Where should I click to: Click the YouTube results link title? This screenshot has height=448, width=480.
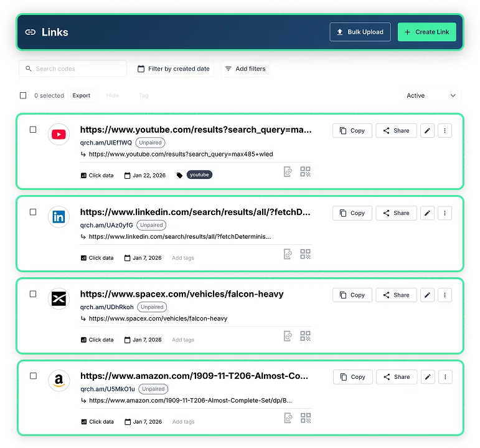click(196, 130)
